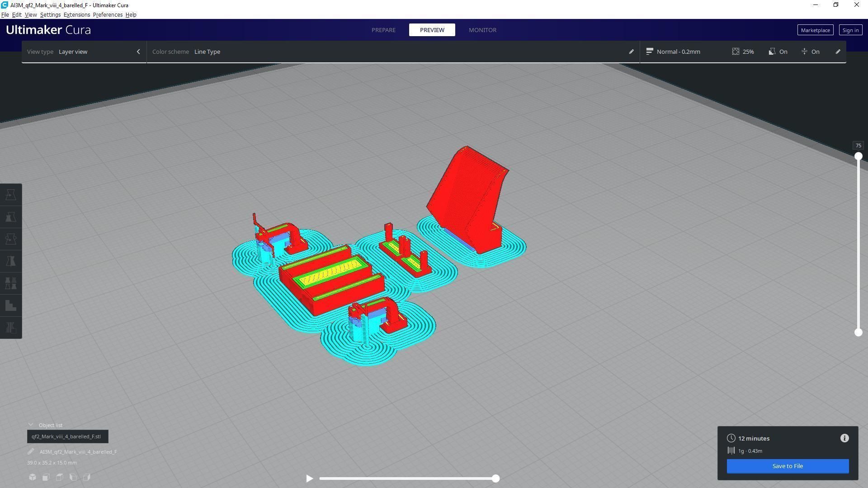Screen dimensions: 868x488
Task: Select the Mirror tool in left toolbar
Action: click(x=11, y=261)
